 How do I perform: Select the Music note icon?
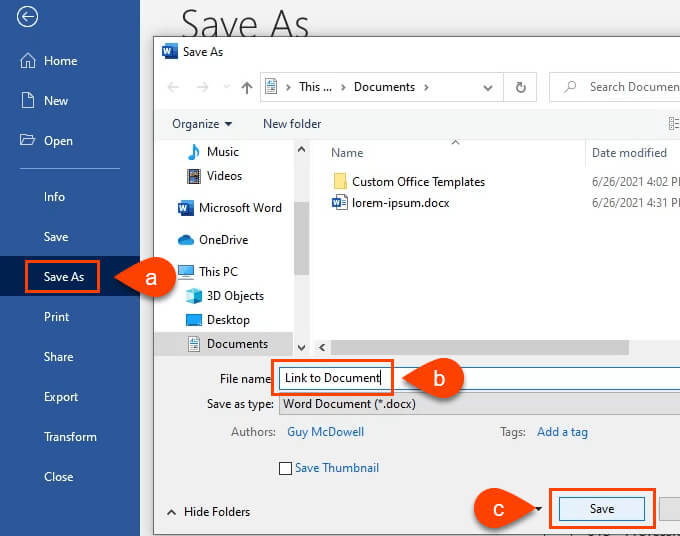(x=194, y=152)
